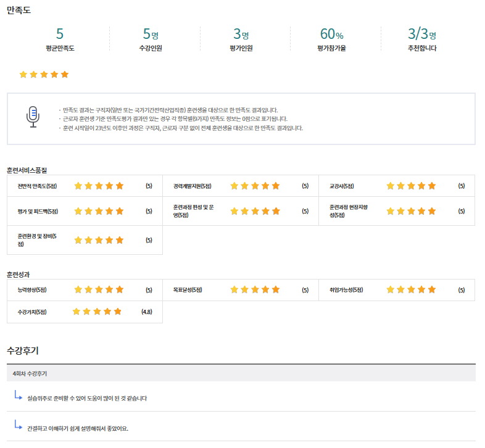Click the stars for 목표달성
This screenshot has width=485, height=448.
pos(255,289)
